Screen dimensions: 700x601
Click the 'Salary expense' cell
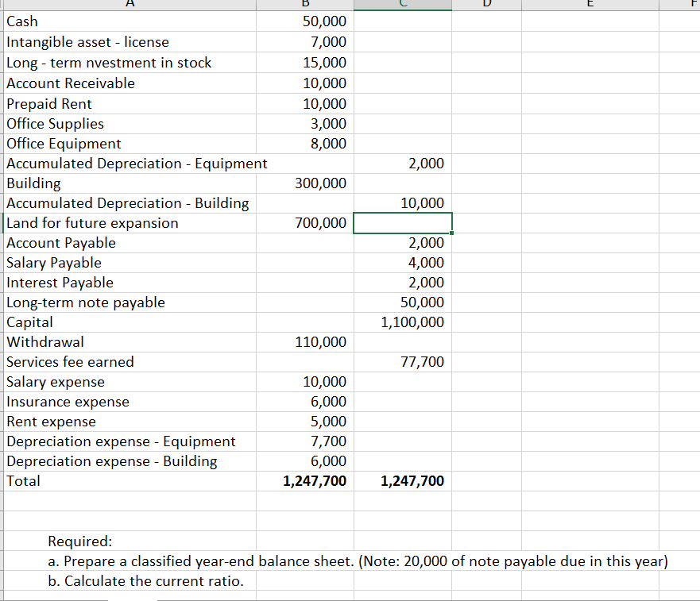click(130, 382)
